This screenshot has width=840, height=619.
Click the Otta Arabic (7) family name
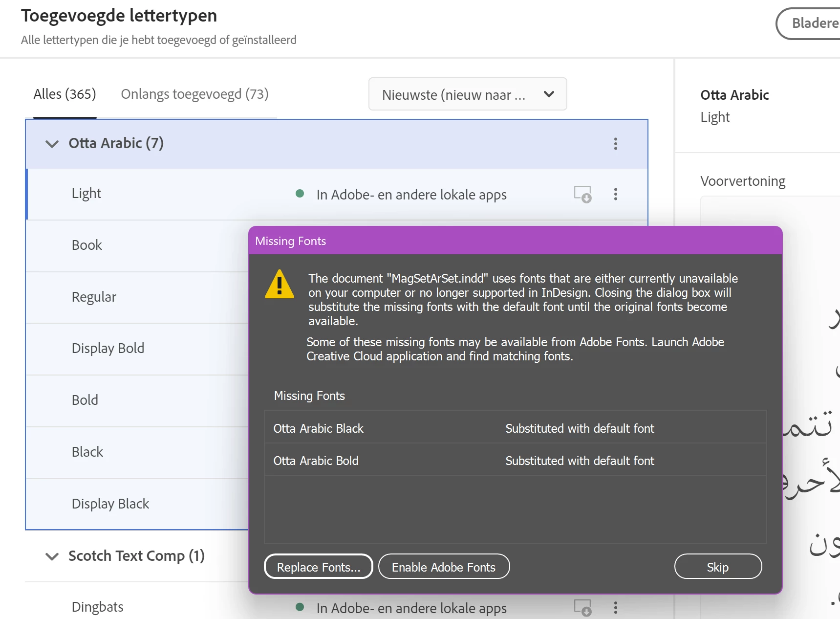(x=116, y=143)
